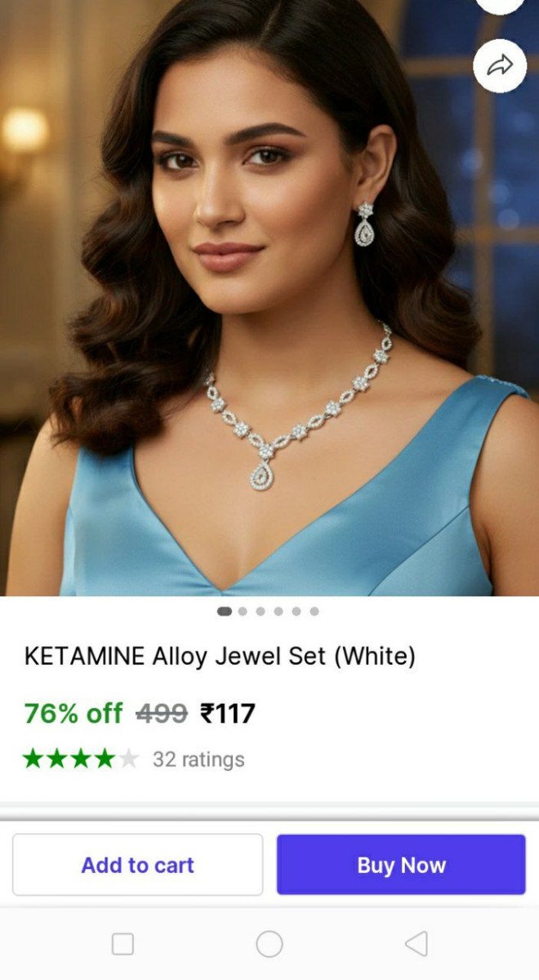
Task: Tap the ₹117 price text
Action: 228,714
